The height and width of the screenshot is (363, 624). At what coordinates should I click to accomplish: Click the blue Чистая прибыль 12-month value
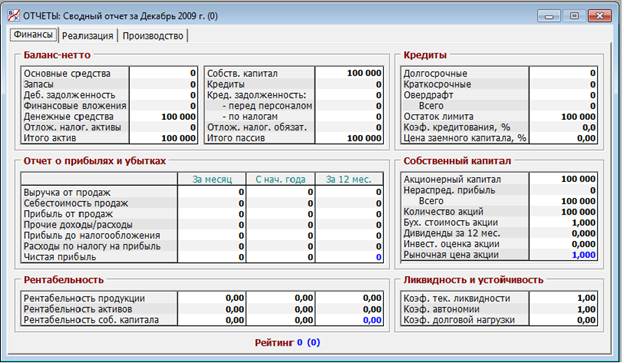tap(379, 257)
